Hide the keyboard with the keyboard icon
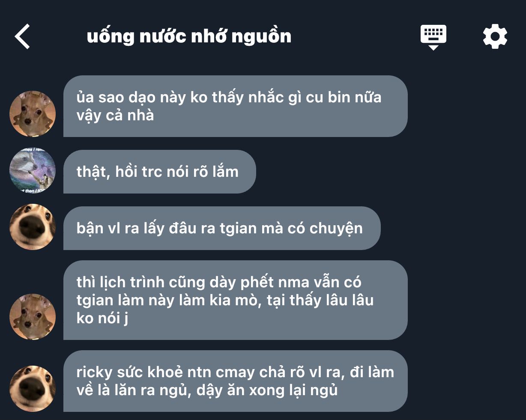The image size is (526, 420). coord(433,37)
